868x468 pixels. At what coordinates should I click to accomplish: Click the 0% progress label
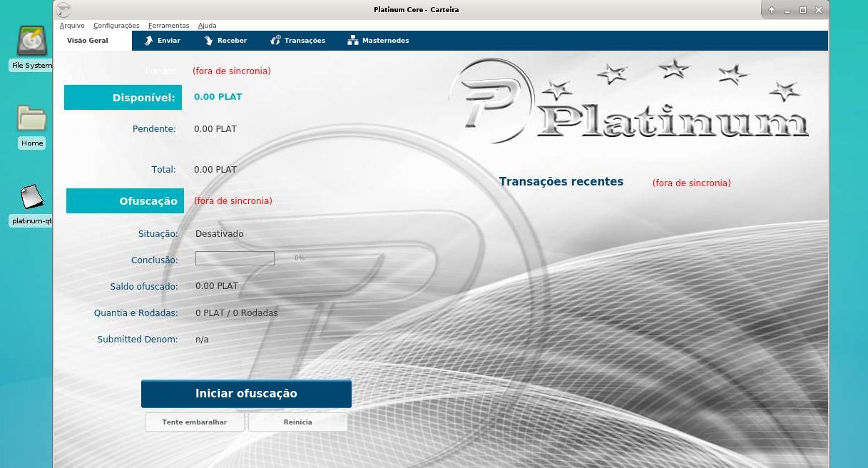tap(300, 258)
